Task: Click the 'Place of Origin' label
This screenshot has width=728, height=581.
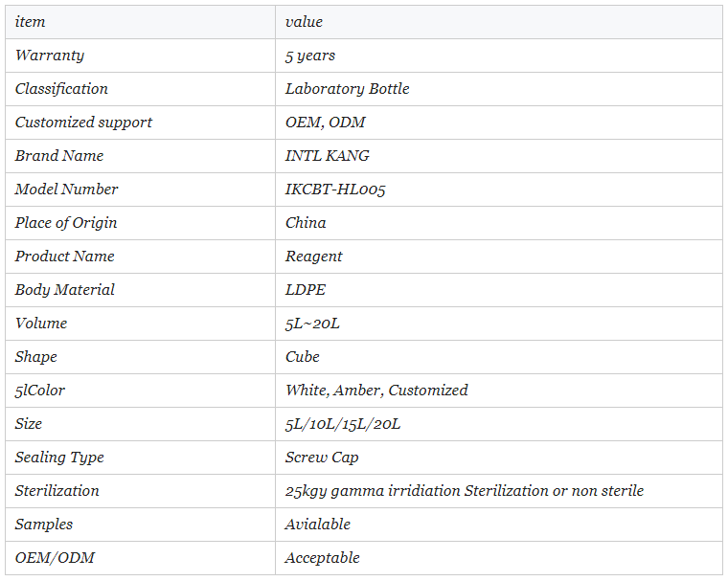Action: click(66, 223)
